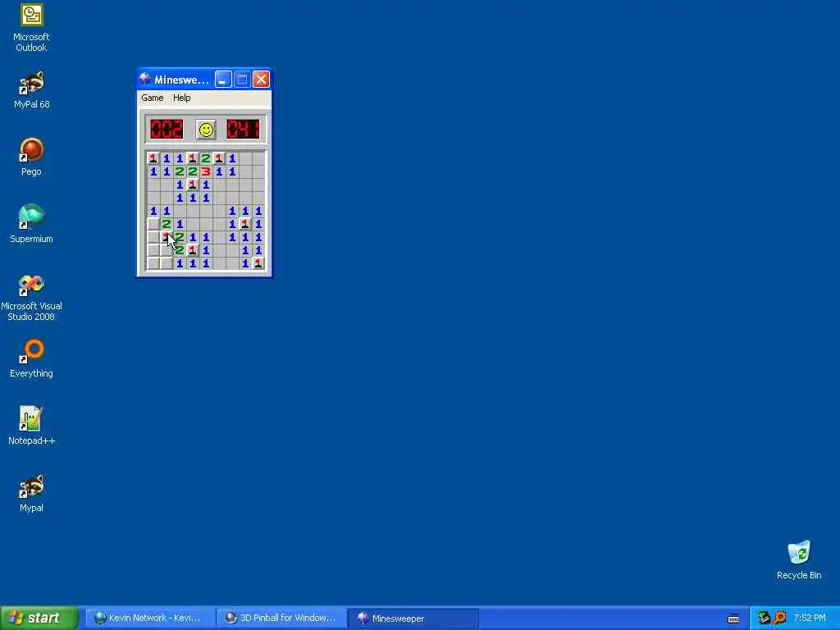Viewport: 840px width, 630px height.
Task: Click the top-row green 2 cell
Action: (x=206, y=158)
